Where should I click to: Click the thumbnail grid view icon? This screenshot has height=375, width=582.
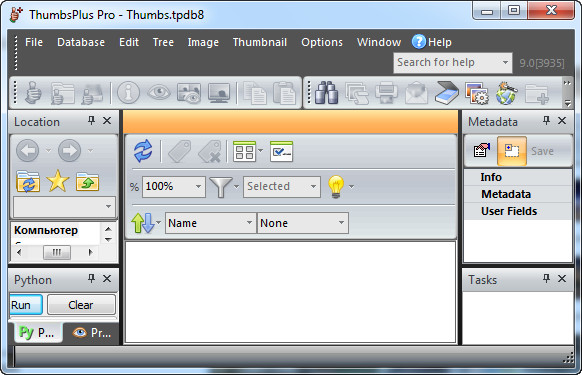click(244, 151)
